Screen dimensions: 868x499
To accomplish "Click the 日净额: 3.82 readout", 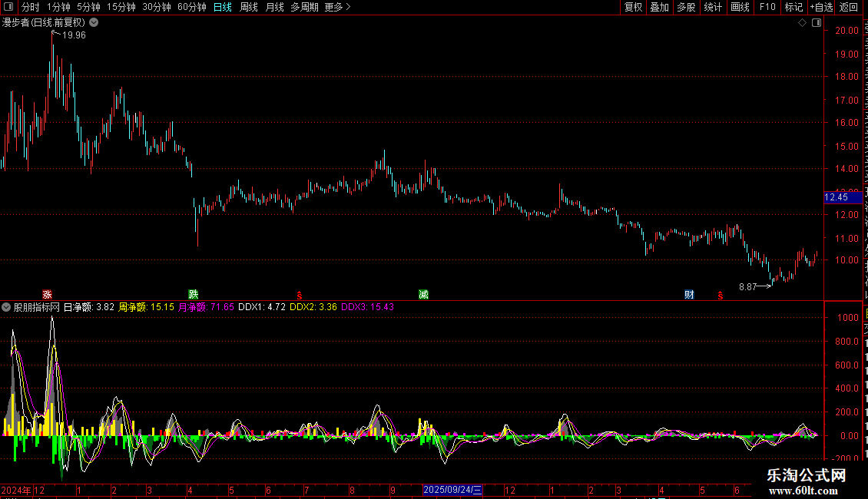I will tap(88, 307).
